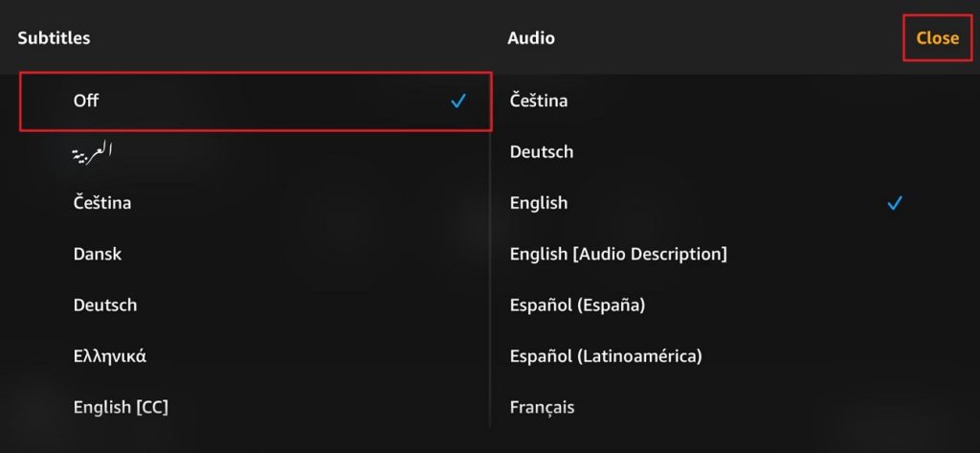The image size is (980, 453).
Task: Switch audio to Čeština
Action: click(x=539, y=101)
